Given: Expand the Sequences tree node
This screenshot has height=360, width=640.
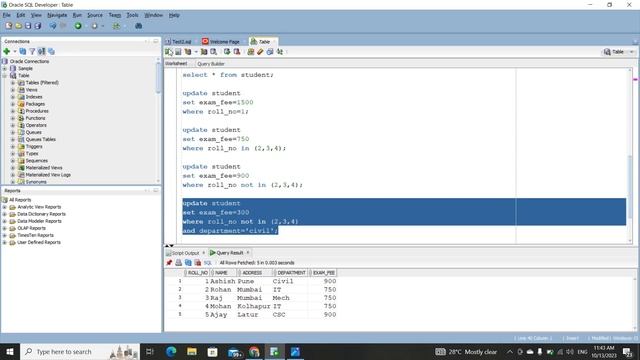Looking at the screenshot, I should tap(13, 161).
